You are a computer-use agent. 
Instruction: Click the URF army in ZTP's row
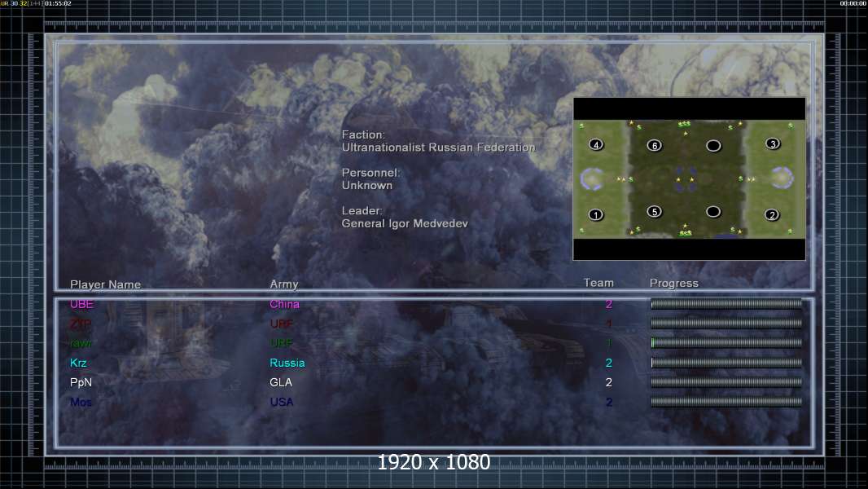[281, 324]
